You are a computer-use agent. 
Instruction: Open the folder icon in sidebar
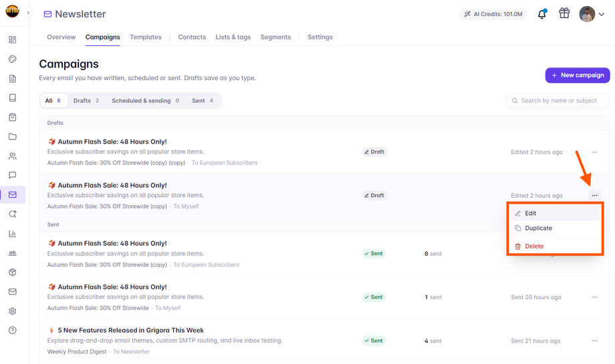click(x=13, y=136)
